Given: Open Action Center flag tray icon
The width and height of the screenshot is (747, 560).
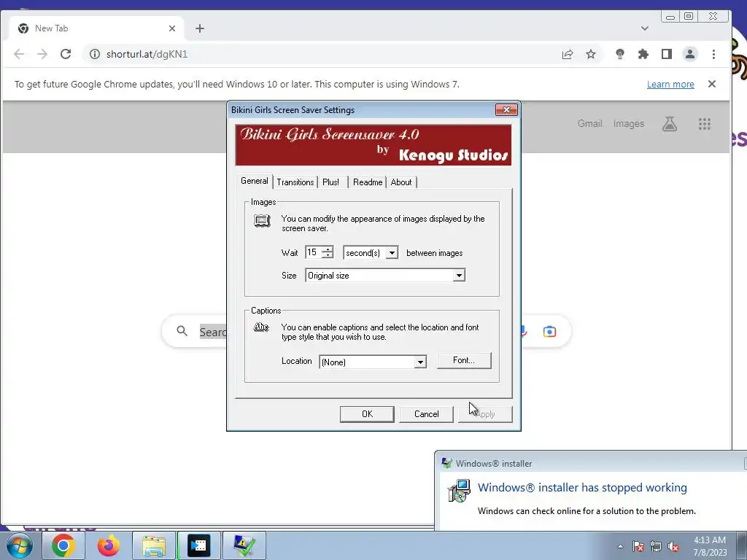Looking at the screenshot, I should [x=638, y=546].
